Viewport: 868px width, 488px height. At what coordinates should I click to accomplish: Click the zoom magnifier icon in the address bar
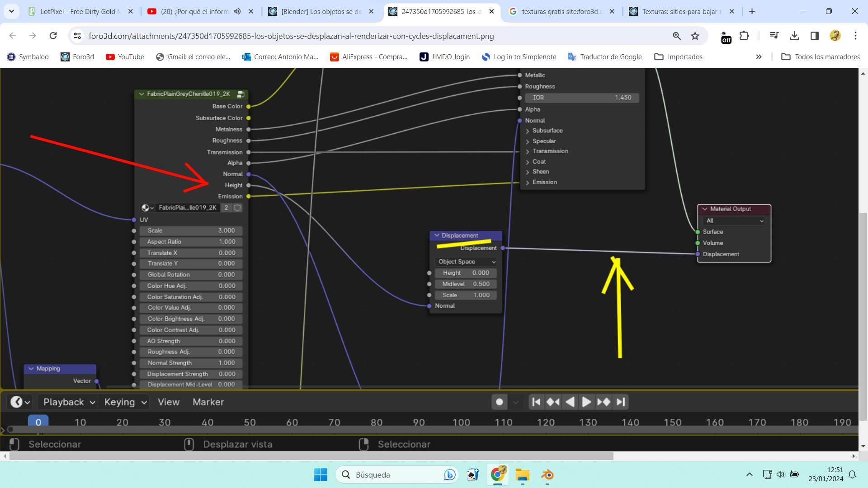[677, 36]
